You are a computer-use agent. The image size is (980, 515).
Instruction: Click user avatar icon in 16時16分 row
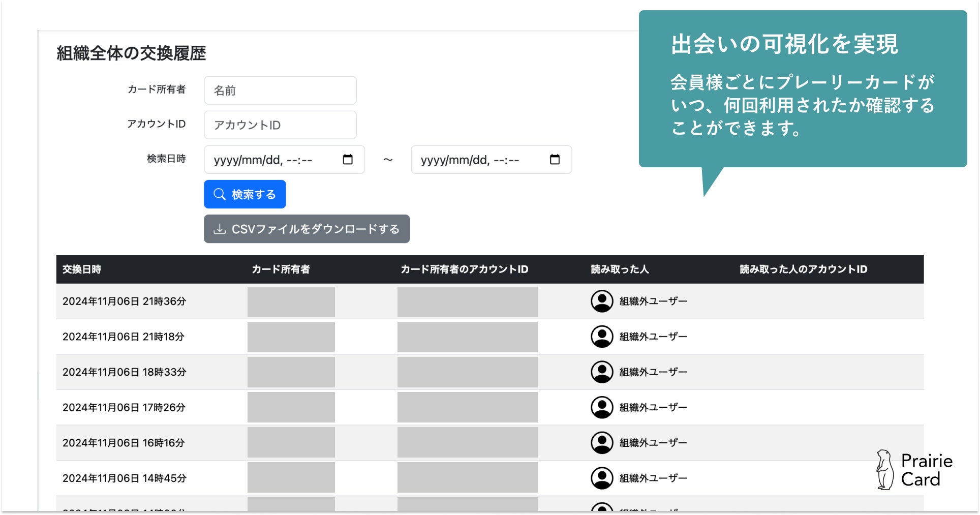tap(602, 443)
